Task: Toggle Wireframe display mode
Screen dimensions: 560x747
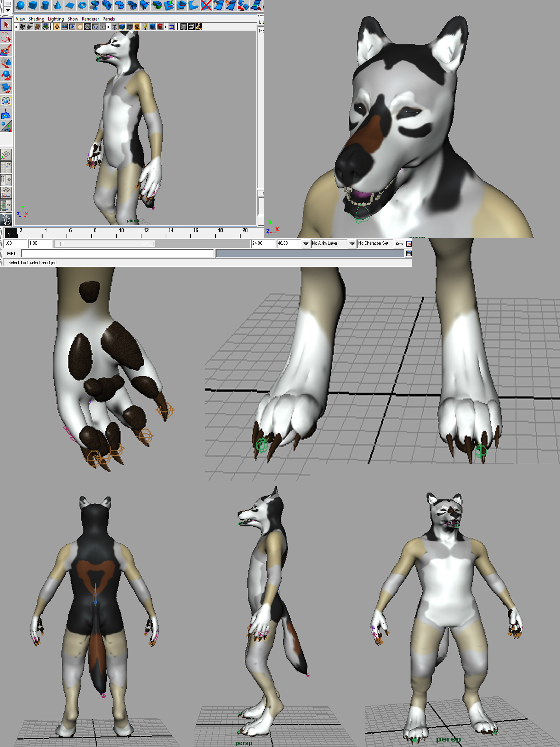Action: (x=114, y=27)
